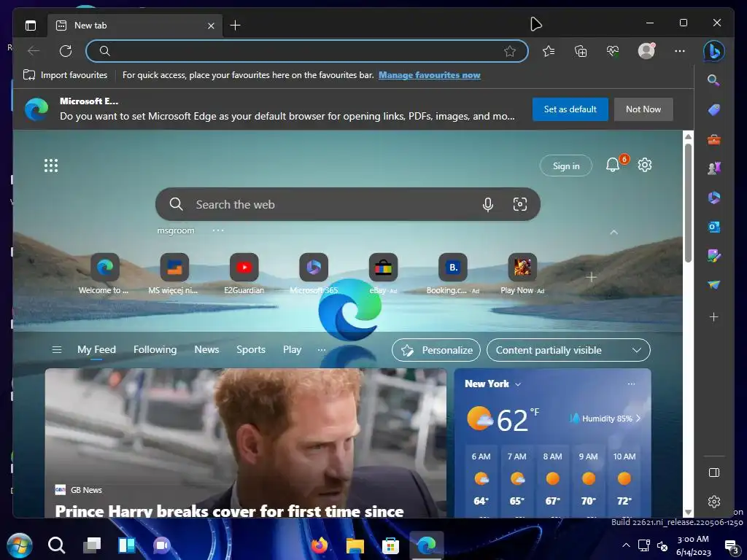
Task: Open the Prince Harry news article
Action: [245, 443]
